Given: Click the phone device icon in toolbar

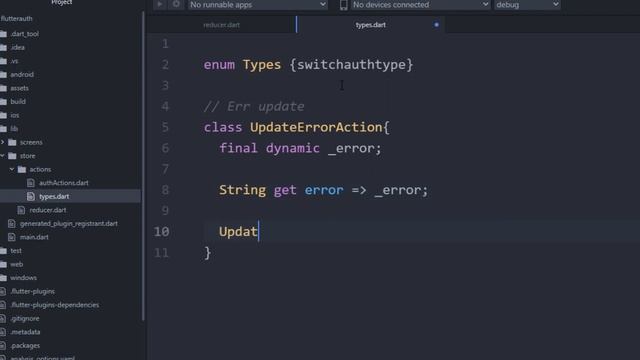Looking at the screenshot, I should pos(344,5).
